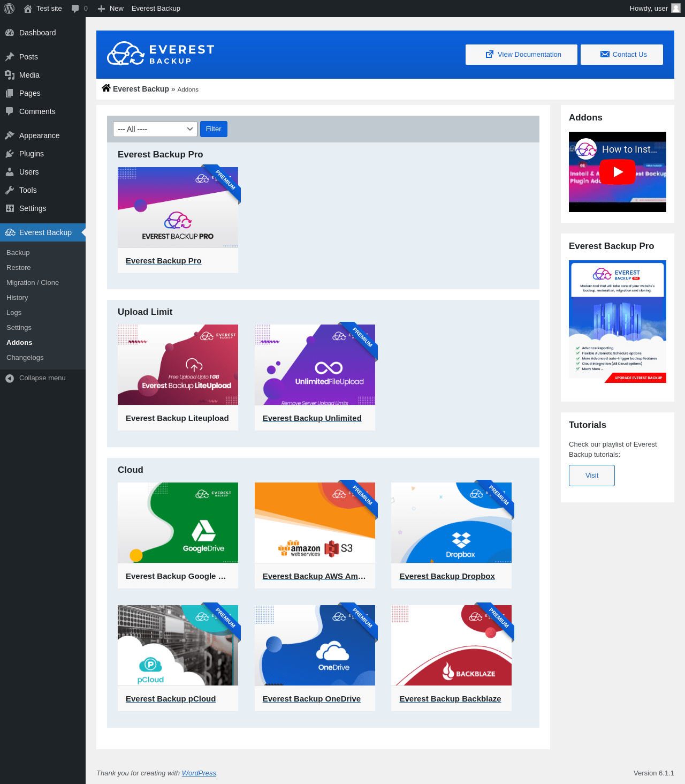Viewport: 685px width, 784px height.
Task: Click the LiteUpload addon thumbnail
Action: coord(178,365)
